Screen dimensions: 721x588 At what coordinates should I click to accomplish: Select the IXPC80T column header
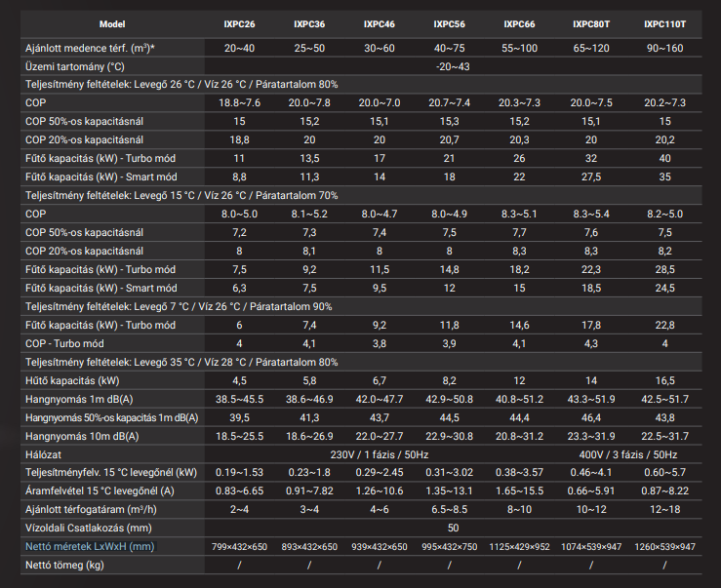pos(591,22)
